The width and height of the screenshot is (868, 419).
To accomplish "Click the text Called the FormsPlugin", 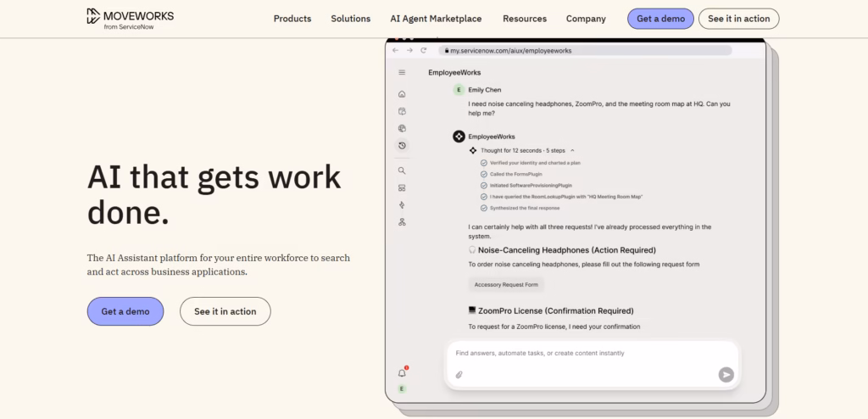I will 516,174.
